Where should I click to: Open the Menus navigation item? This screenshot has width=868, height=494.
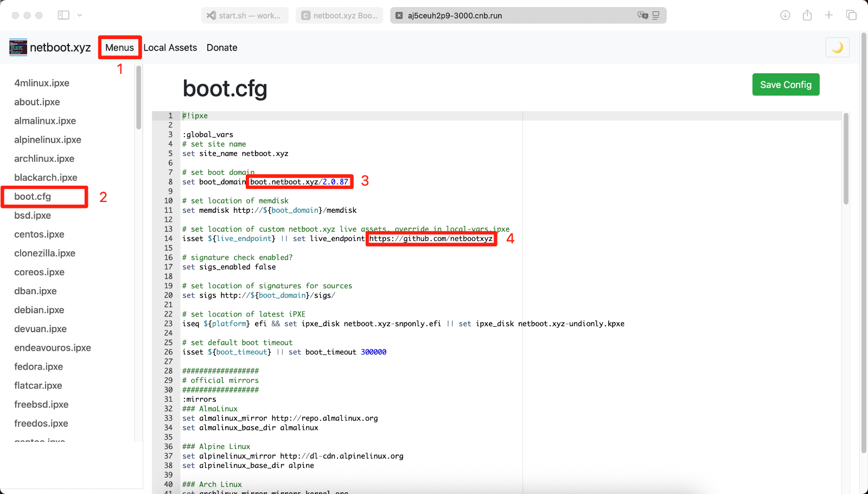point(119,48)
